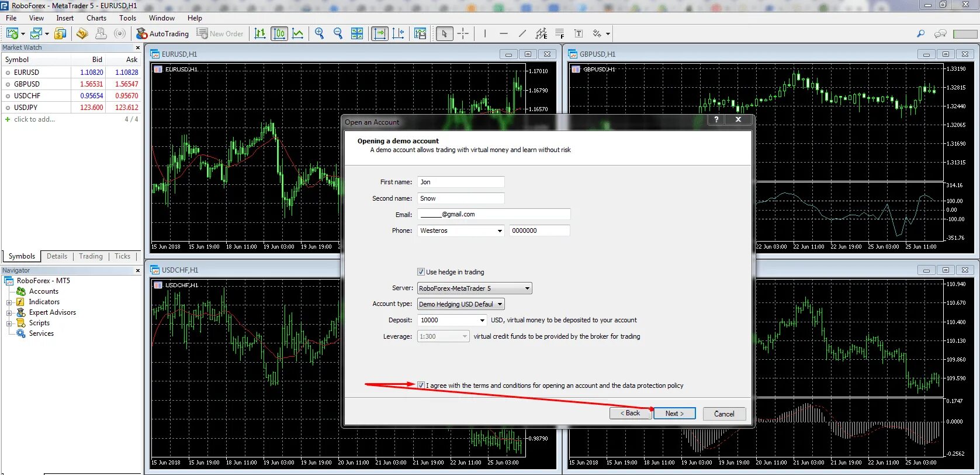Click the phone number field

tap(539, 230)
